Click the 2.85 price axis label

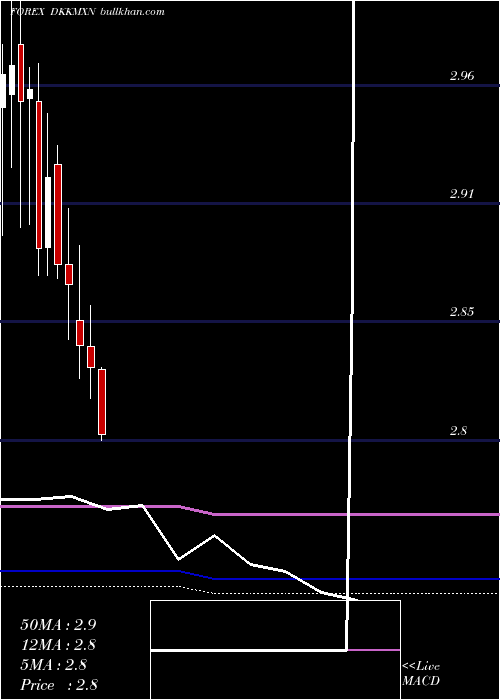tap(462, 312)
